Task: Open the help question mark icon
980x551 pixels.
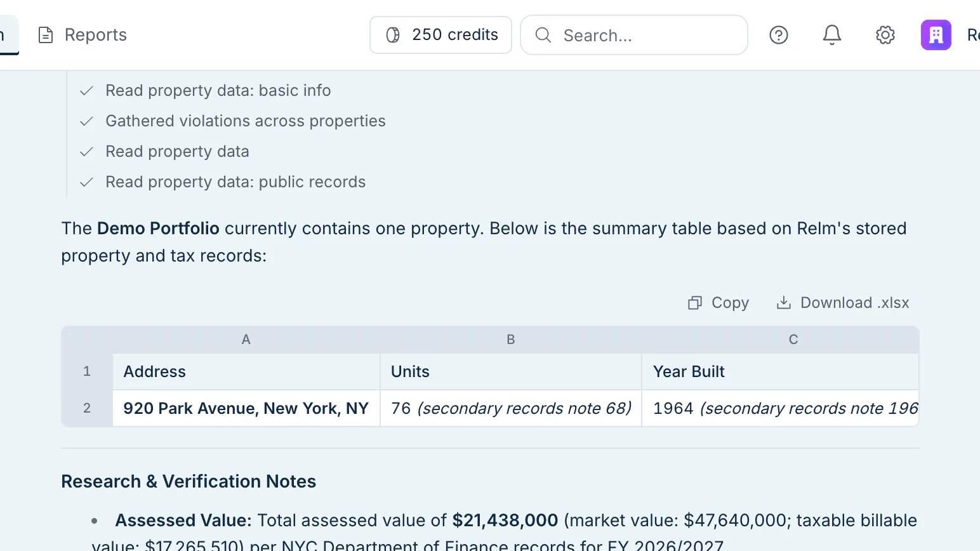Action: 778,35
